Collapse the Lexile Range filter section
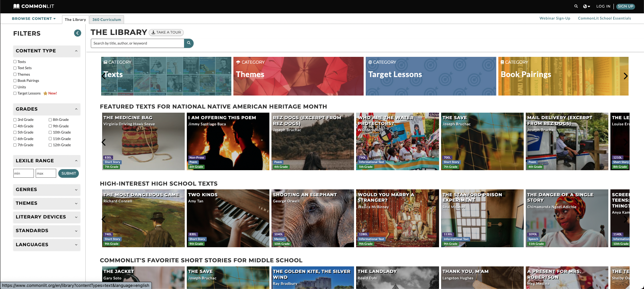 pos(47,161)
